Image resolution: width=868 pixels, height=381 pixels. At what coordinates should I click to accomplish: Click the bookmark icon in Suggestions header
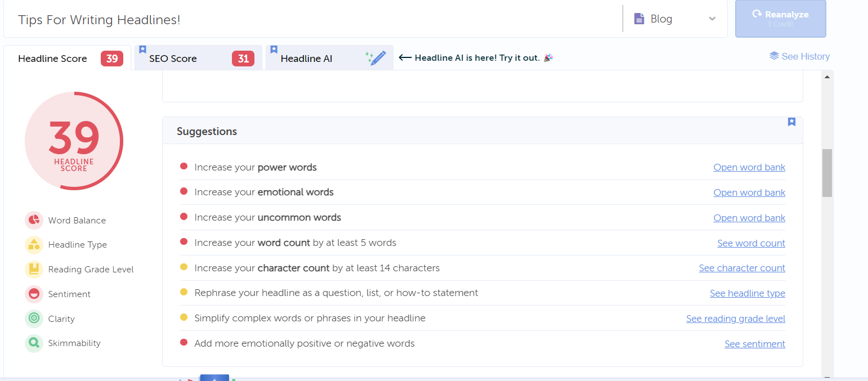point(791,122)
